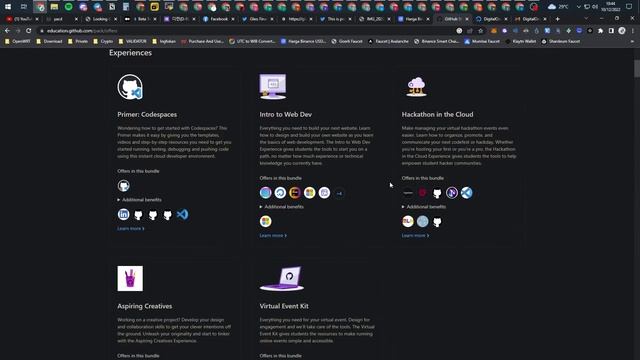Open the VALIDATOR bookmarks folder

132,41
